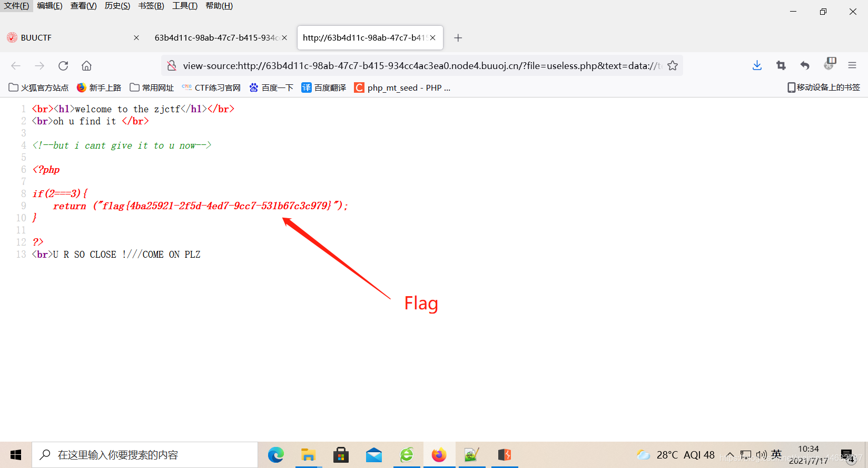Reload the current page

point(63,66)
